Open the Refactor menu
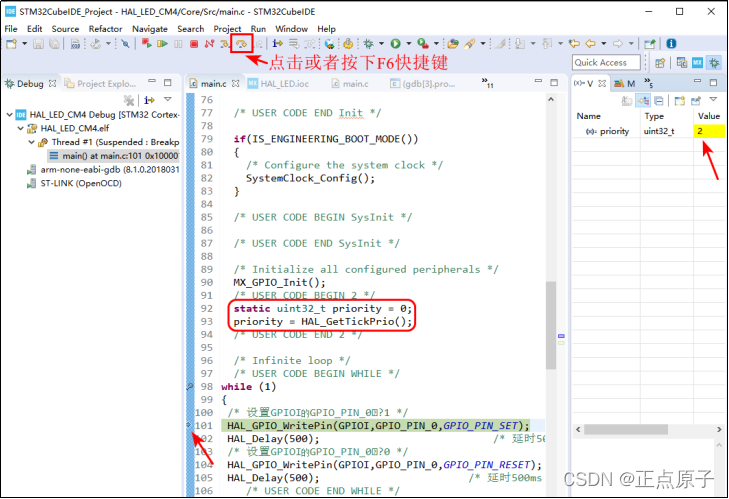This screenshot has width=729, height=499. [x=105, y=29]
